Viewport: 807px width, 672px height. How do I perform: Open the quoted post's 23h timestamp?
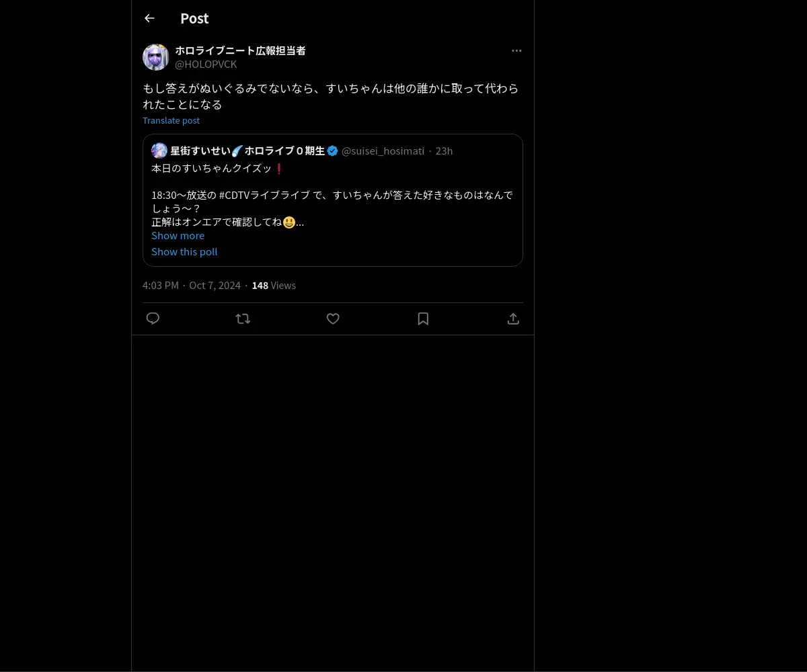[444, 151]
